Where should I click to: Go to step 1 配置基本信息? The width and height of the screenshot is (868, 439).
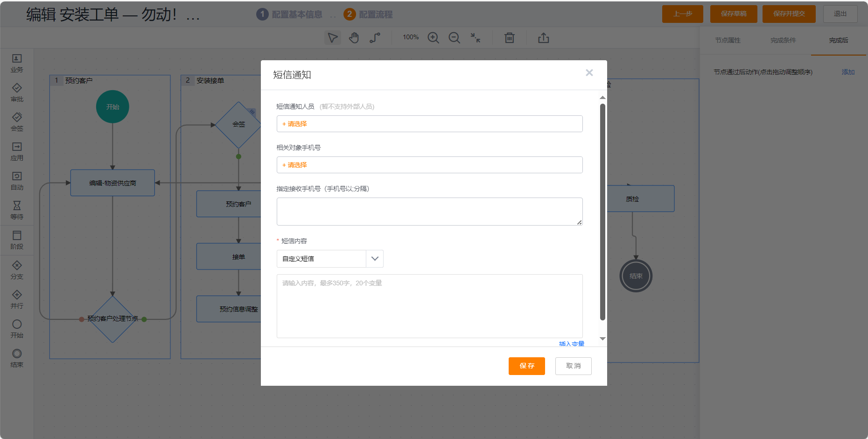pos(289,14)
